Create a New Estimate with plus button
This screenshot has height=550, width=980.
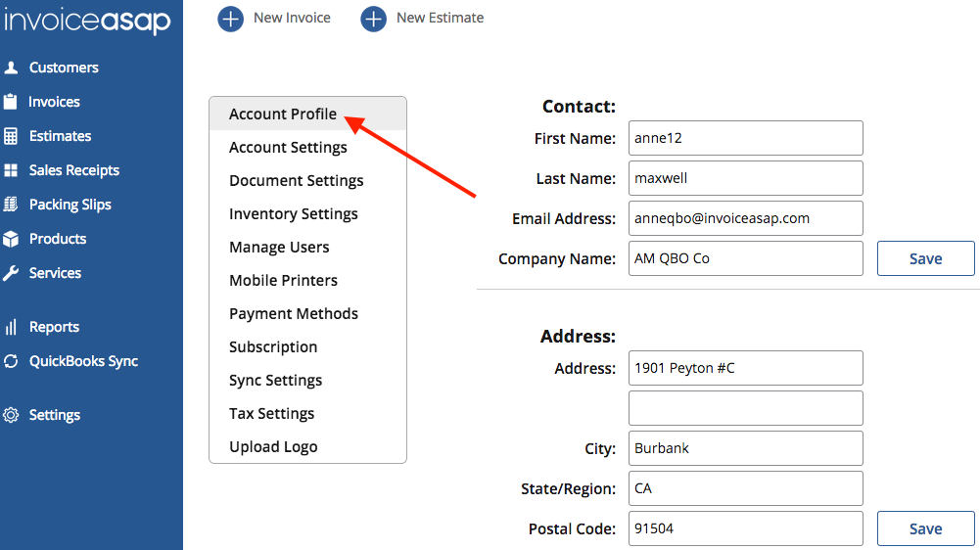point(373,19)
